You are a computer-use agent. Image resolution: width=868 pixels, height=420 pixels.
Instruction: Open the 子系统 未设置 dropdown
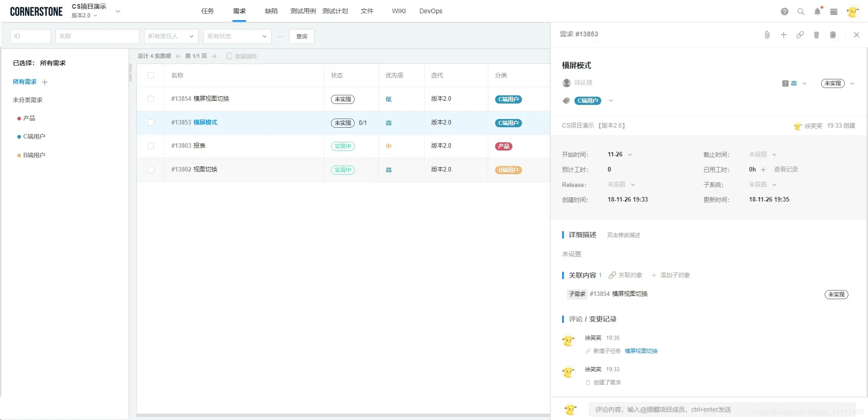774,185
